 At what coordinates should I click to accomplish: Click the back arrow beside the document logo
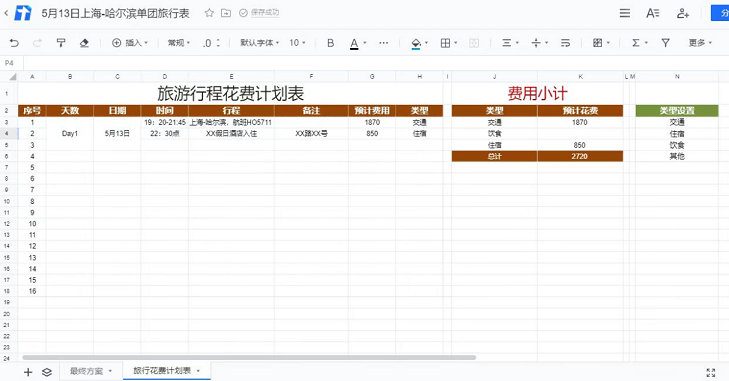tap(6, 13)
